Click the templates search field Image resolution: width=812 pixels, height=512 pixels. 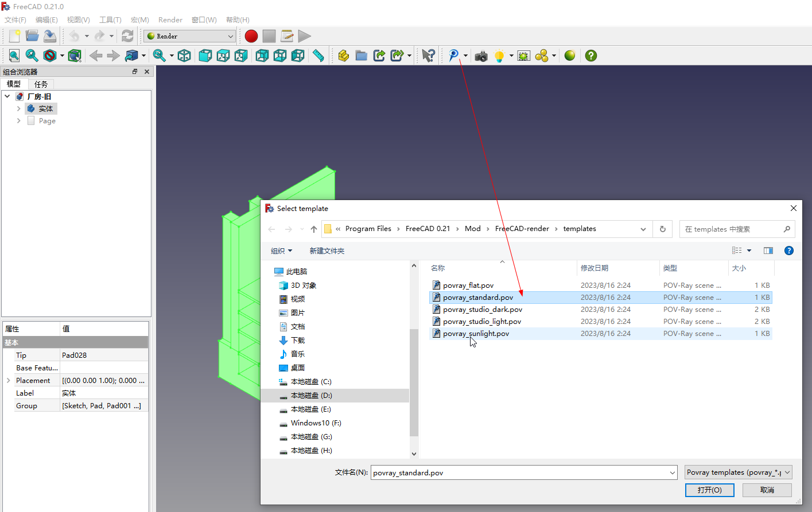coord(737,229)
